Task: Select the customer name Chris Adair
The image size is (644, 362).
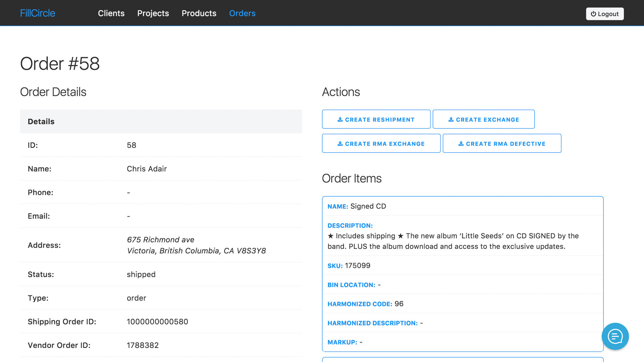Action: [x=147, y=169]
